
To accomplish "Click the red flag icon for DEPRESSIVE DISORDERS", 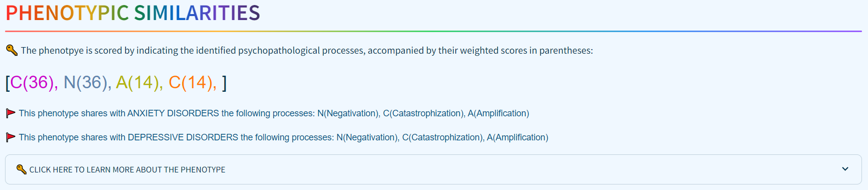I will tap(11, 137).
